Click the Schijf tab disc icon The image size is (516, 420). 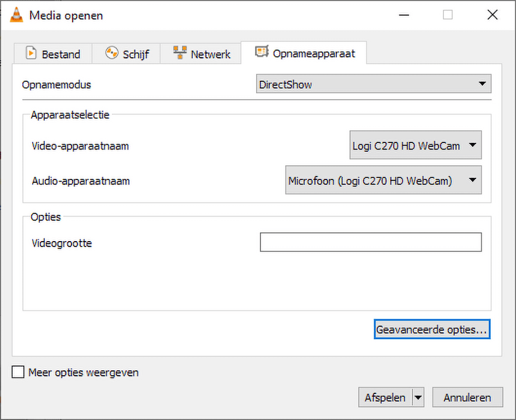click(112, 53)
